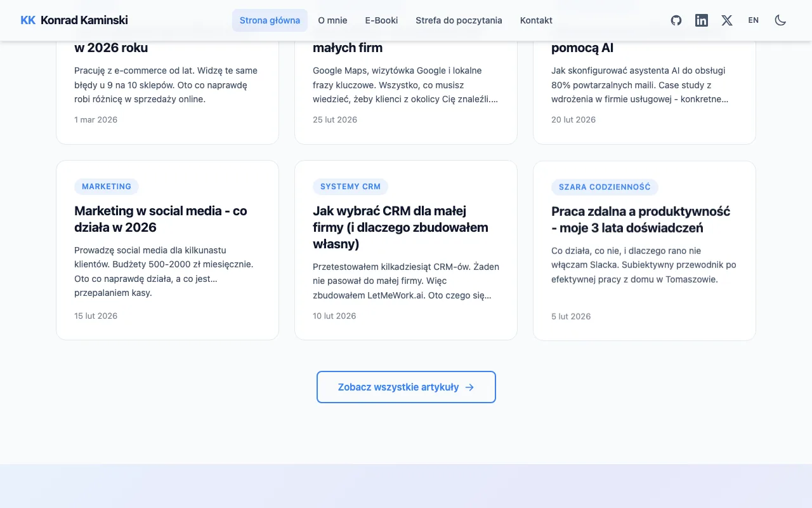
Task: Open the O mnie menu item
Action: (332, 20)
